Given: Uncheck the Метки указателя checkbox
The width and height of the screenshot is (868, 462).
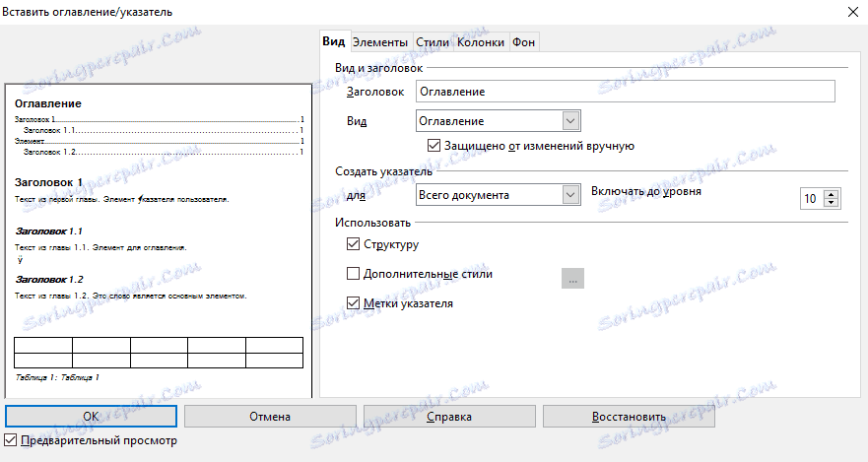Looking at the screenshot, I should (x=353, y=303).
